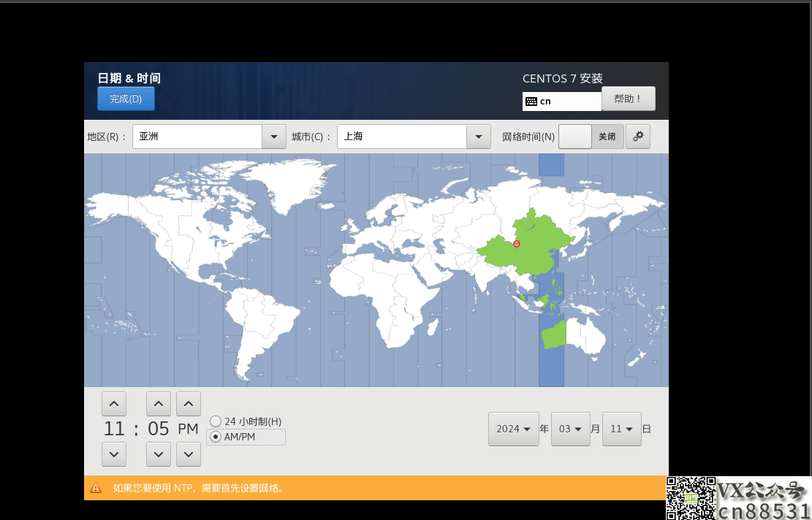
Task: Click the 日期 & 时间 title text
Action: click(x=129, y=78)
